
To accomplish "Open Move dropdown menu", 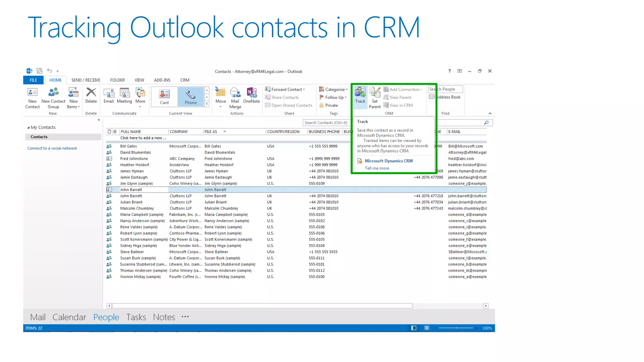I will point(220,97).
